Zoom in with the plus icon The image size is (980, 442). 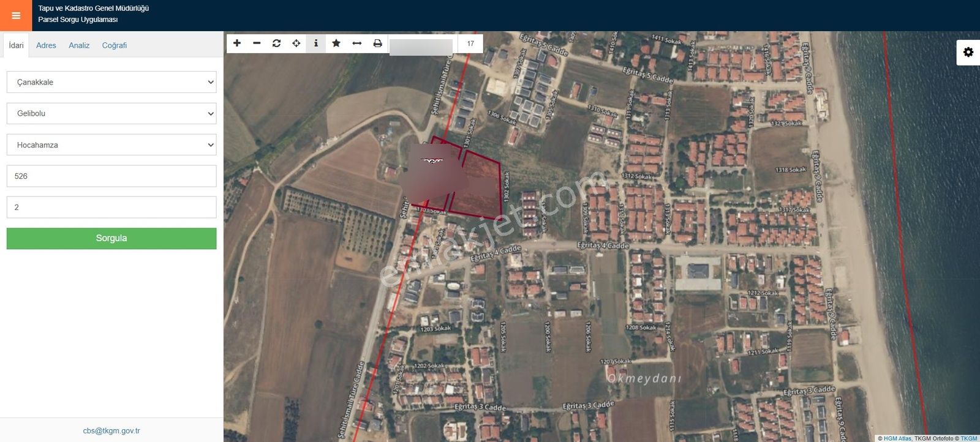[x=237, y=43]
